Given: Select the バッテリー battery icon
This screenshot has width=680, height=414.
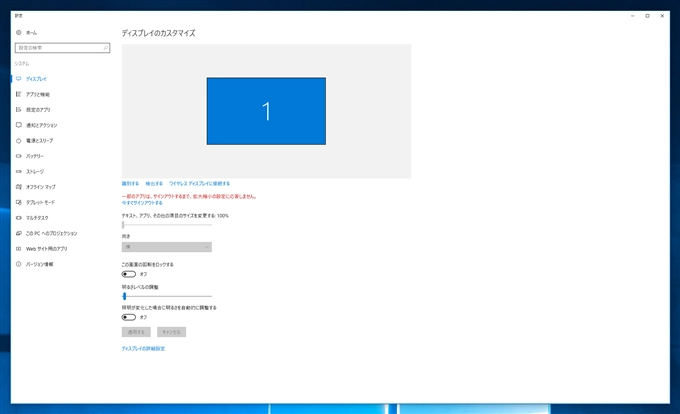Looking at the screenshot, I should [x=19, y=156].
